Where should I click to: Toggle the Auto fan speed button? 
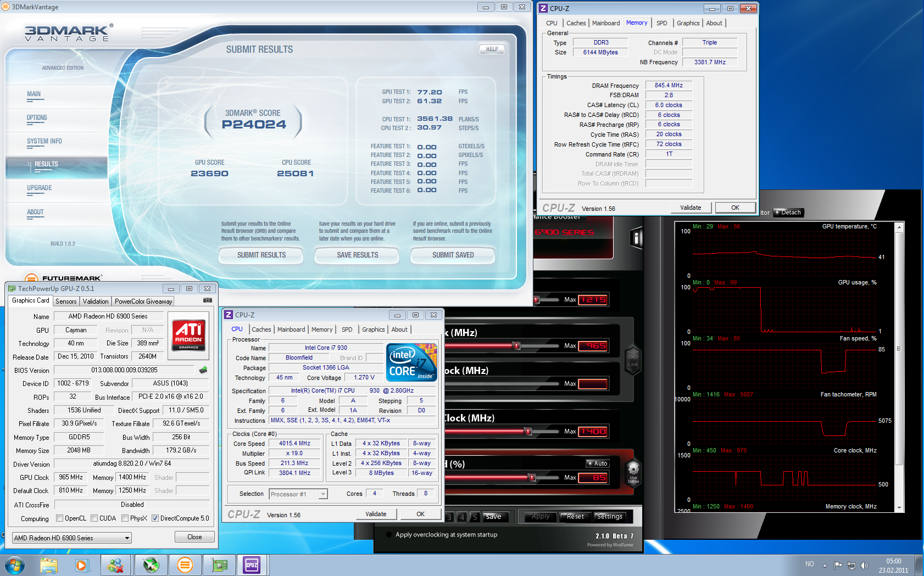598,463
